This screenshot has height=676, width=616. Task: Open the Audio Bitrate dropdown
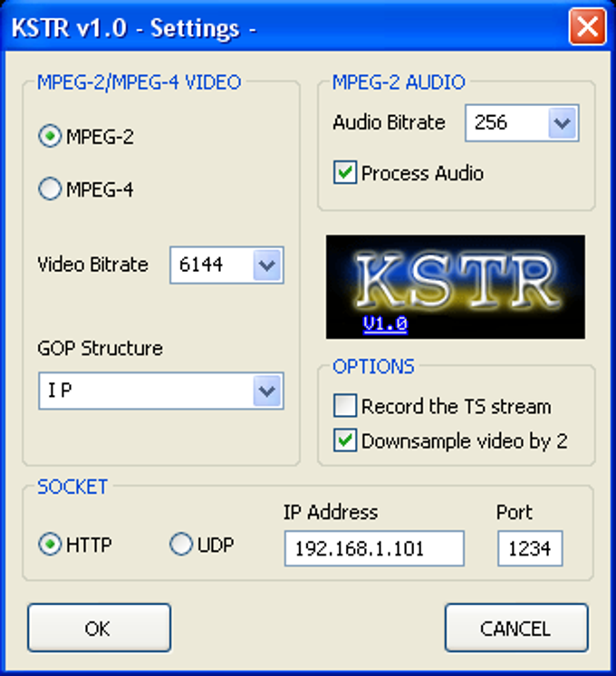tap(563, 123)
